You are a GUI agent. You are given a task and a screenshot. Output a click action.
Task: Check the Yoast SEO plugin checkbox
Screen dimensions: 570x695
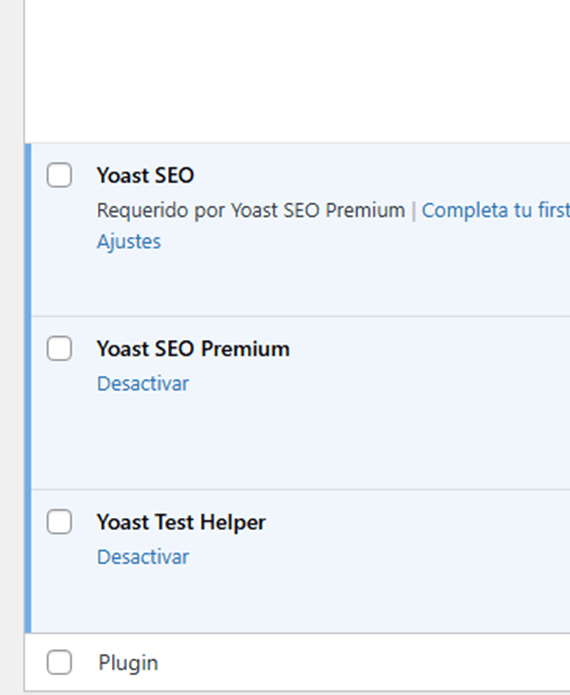(59, 175)
